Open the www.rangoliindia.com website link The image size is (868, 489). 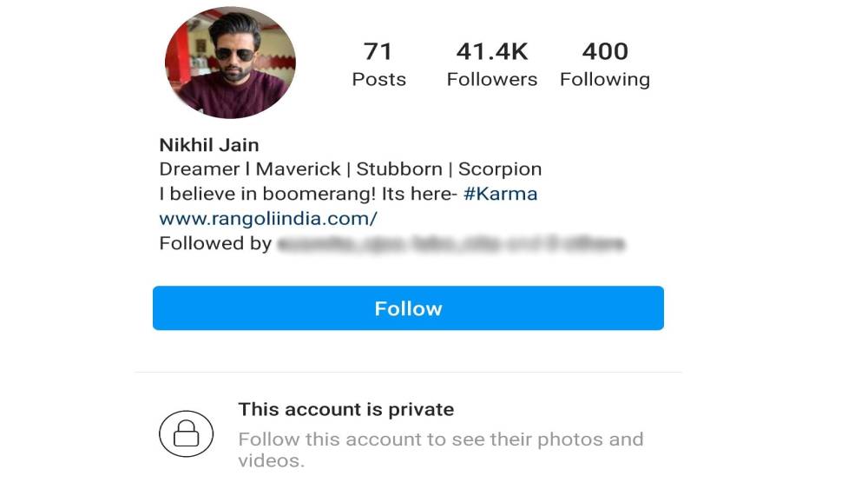pos(268,219)
